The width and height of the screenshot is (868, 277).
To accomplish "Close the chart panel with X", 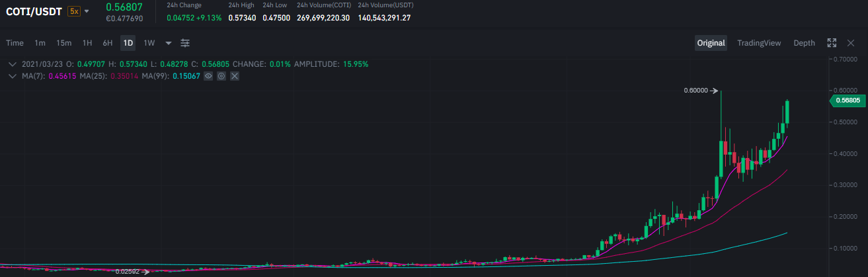I will point(851,43).
